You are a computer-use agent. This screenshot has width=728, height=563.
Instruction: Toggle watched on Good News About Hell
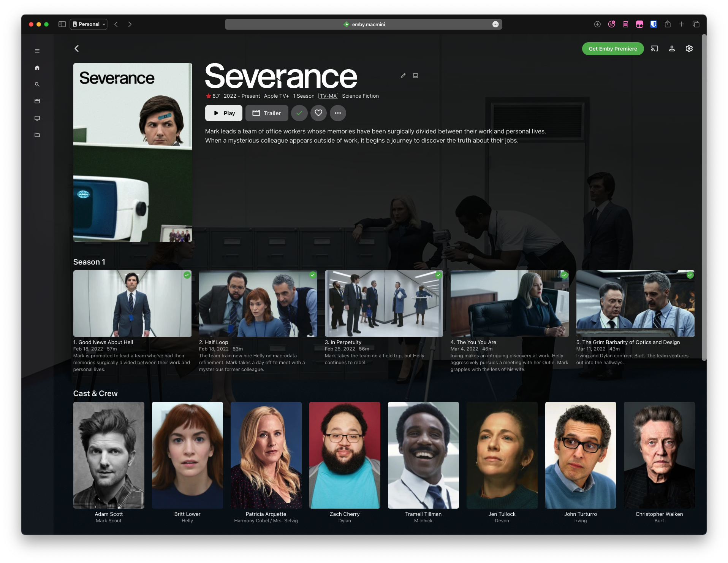(187, 275)
